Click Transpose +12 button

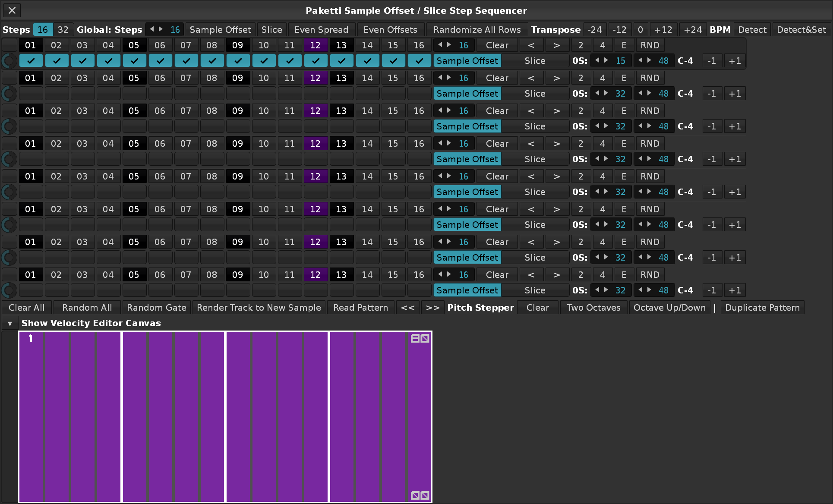(663, 30)
